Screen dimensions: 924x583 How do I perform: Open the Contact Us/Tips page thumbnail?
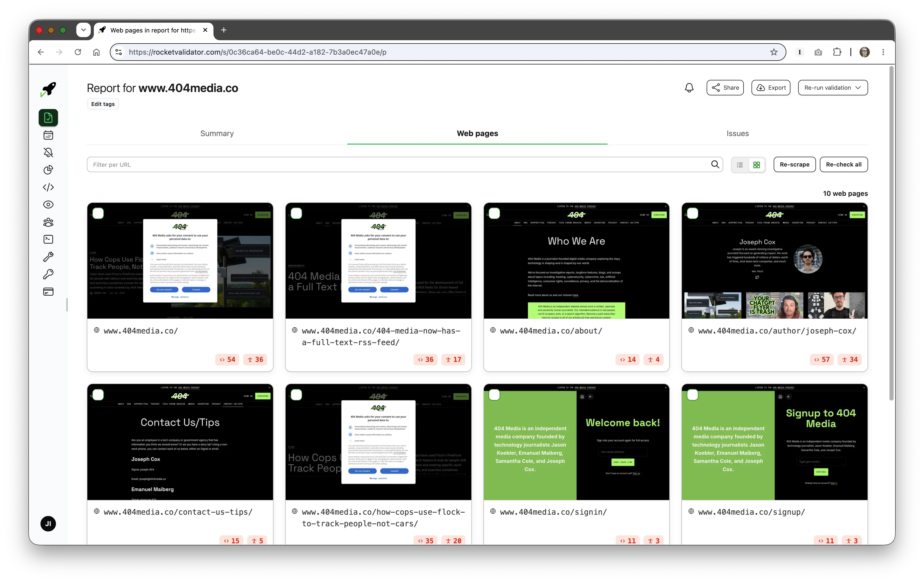[180, 442]
